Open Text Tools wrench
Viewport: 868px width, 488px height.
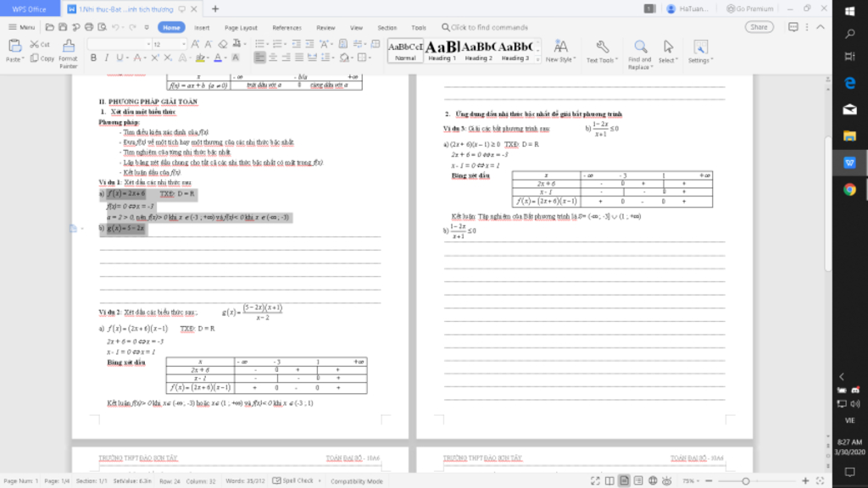[x=602, y=52]
